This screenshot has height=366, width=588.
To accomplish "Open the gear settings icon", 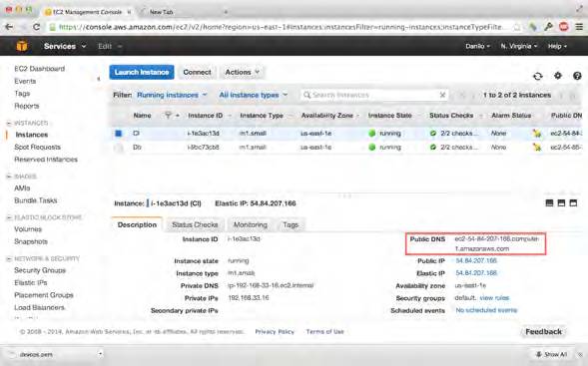I will pos(558,76).
